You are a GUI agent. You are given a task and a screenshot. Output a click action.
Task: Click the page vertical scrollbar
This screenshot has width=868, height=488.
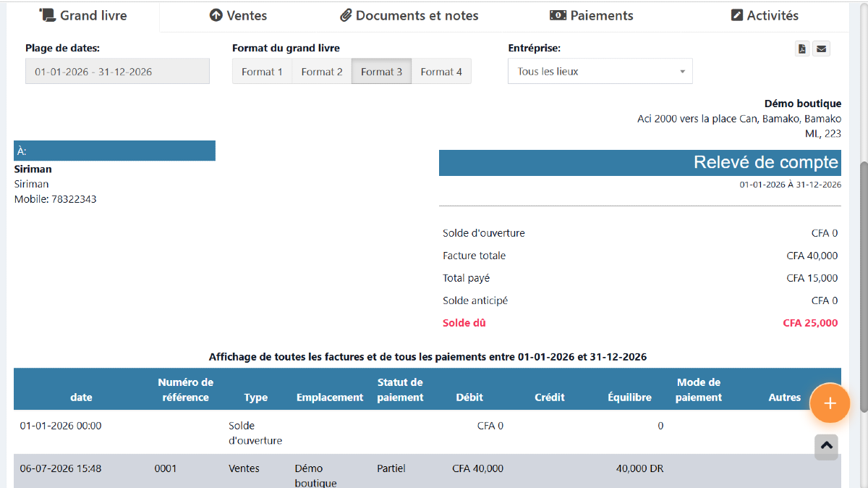(864, 286)
